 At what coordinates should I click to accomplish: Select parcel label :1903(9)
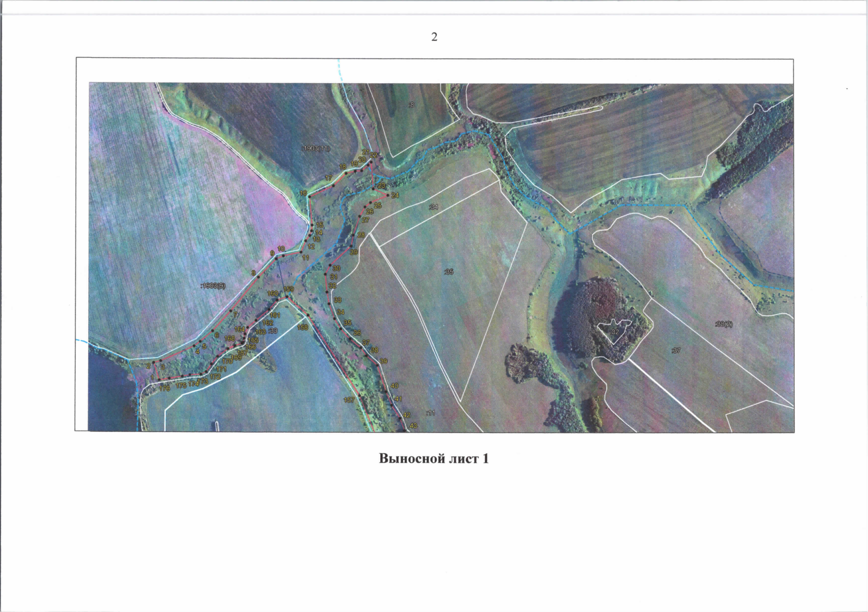click(213, 286)
